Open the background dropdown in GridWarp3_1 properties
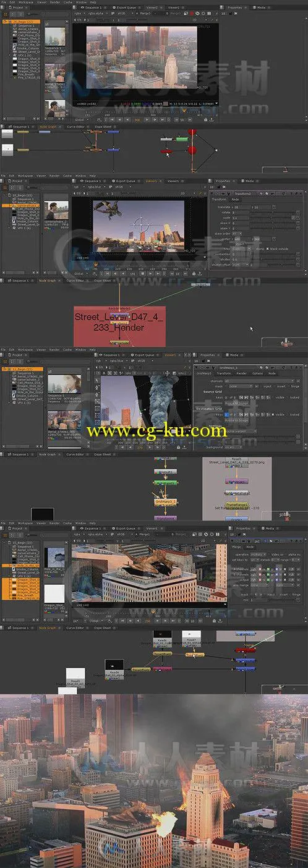Viewport: 308px width, 868px height. tap(233, 448)
